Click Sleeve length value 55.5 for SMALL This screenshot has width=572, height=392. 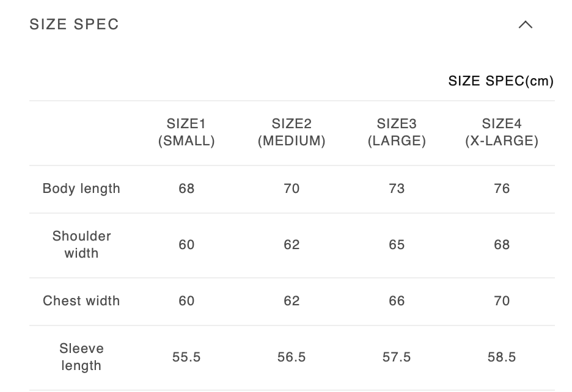(186, 357)
